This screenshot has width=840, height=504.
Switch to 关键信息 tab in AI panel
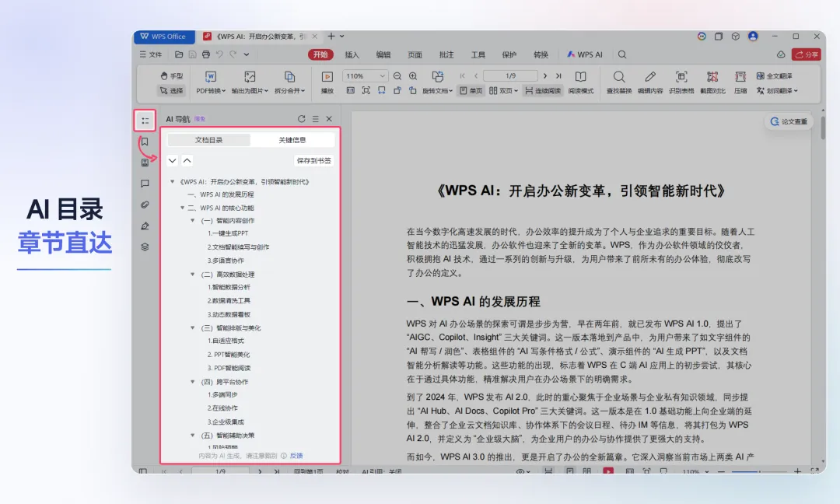click(x=292, y=140)
